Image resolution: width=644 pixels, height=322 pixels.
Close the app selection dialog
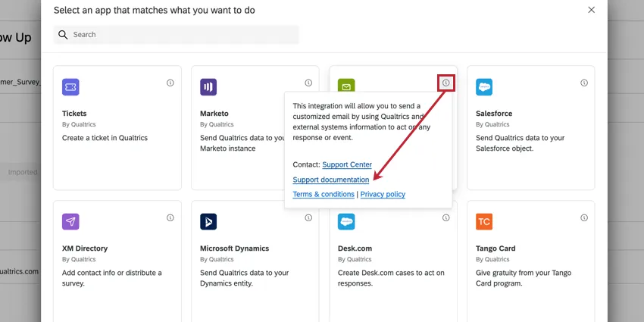coord(592,10)
